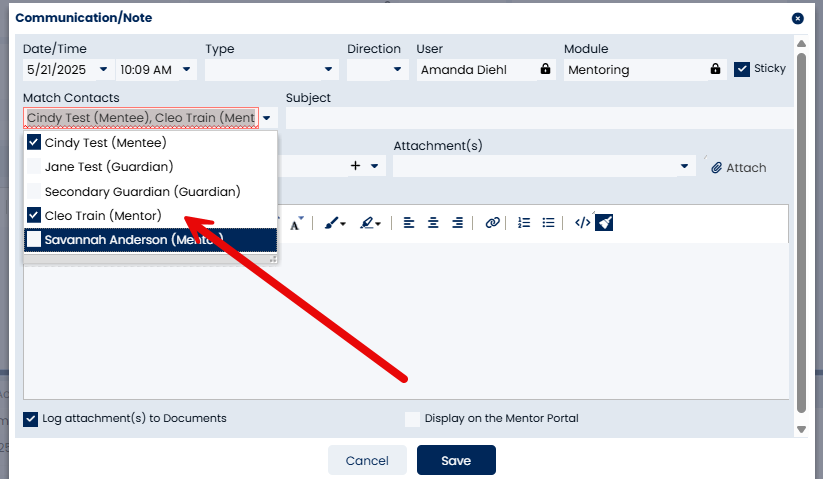This screenshot has width=823, height=479.
Task: Insert bulleted list in editor
Action: click(x=548, y=223)
